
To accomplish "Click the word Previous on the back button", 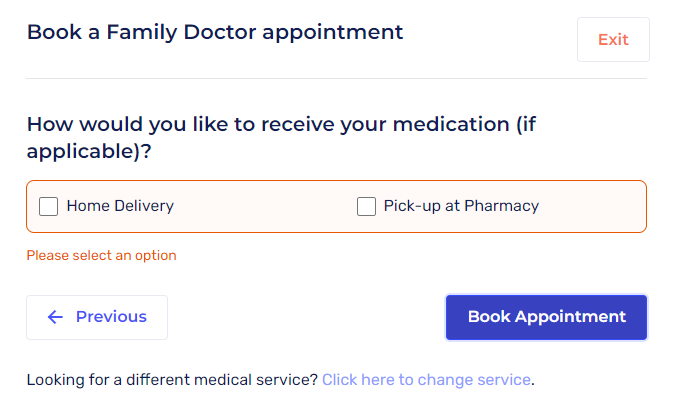I will [111, 317].
